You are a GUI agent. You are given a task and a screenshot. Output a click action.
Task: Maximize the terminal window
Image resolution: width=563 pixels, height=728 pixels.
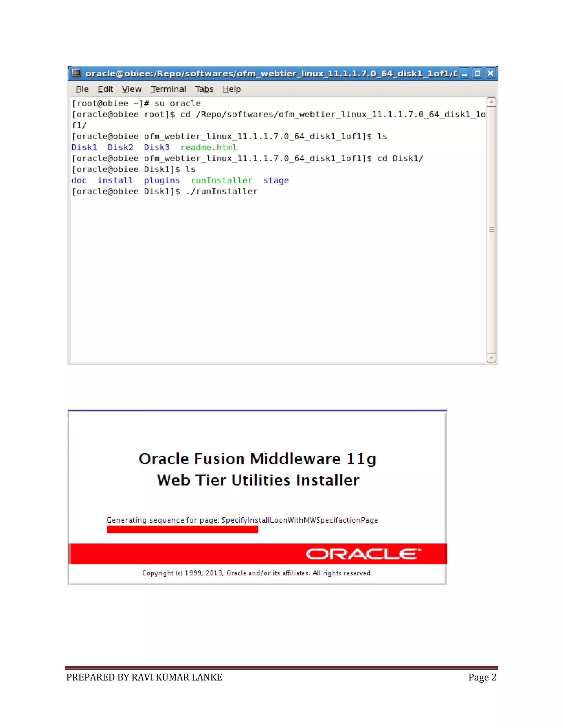pyautogui.click(x=478, y=73)
